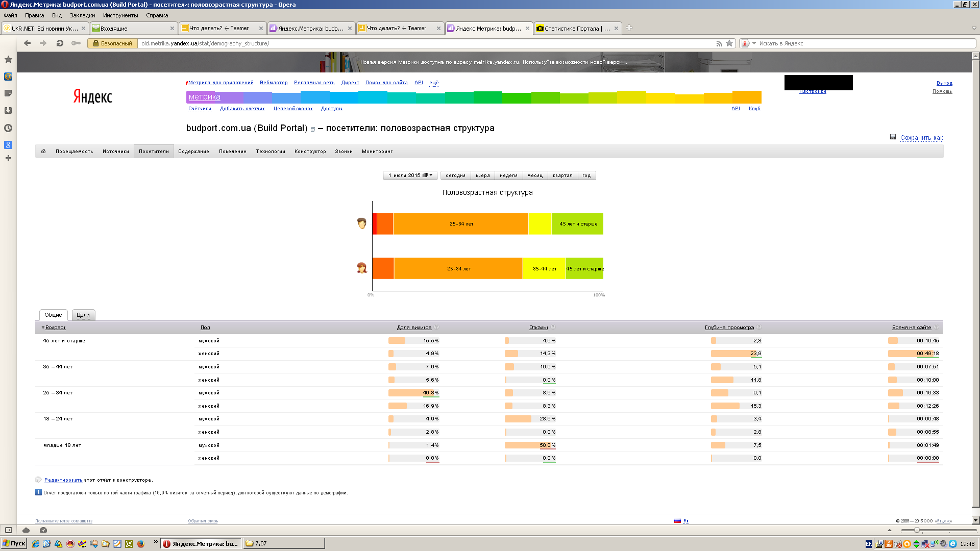Click the female 35-44 лет bar segment
The width and height of the screenshot is (980, 551).
coord(544,268)
